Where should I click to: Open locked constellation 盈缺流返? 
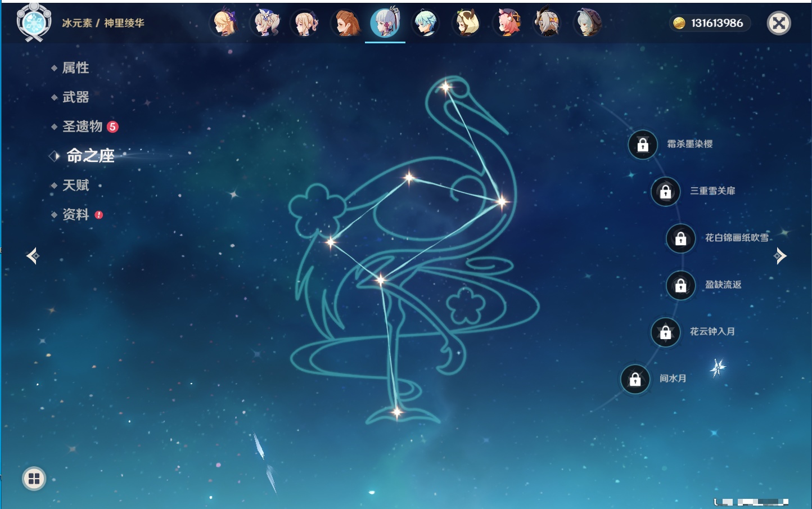681,285
